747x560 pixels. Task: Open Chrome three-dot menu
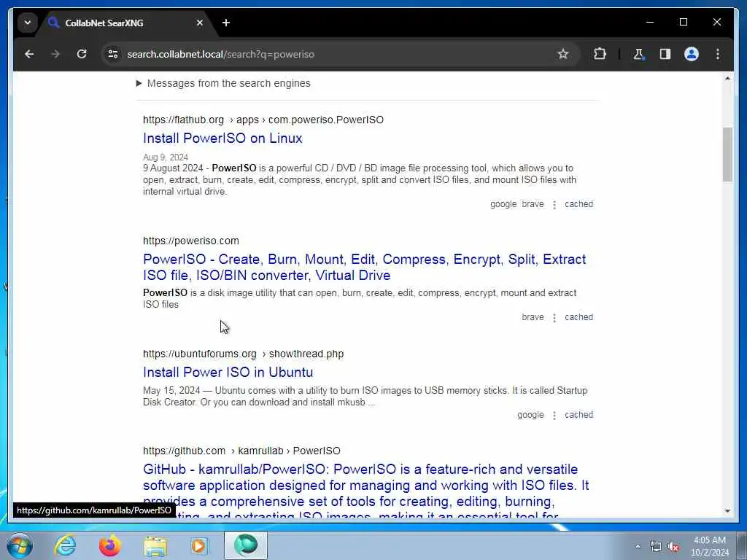click(x=718, y=54)
